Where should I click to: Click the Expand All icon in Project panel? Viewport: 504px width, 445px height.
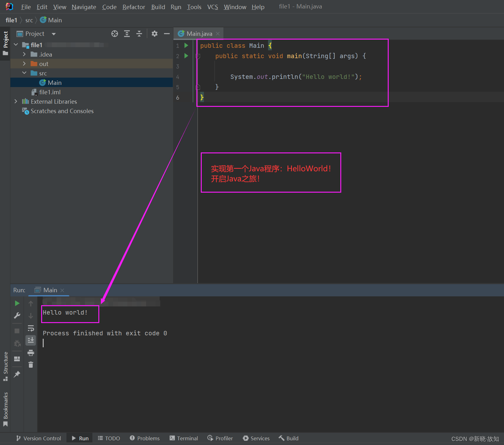(x=127, y=34)
